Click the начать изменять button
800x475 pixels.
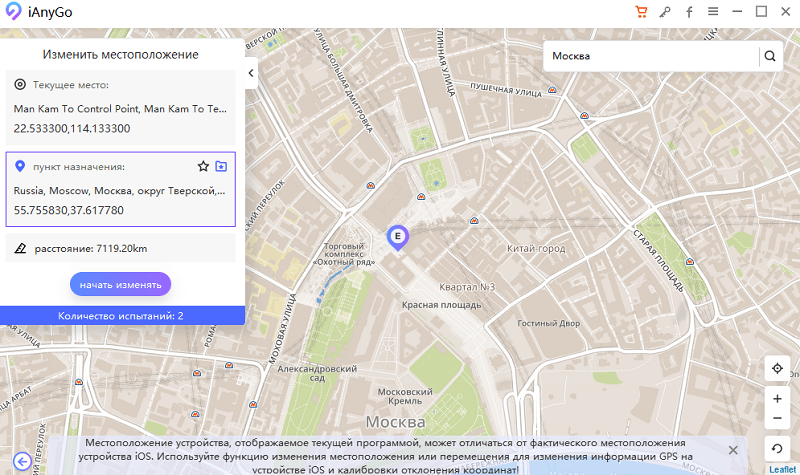click(x=120, y=285)
